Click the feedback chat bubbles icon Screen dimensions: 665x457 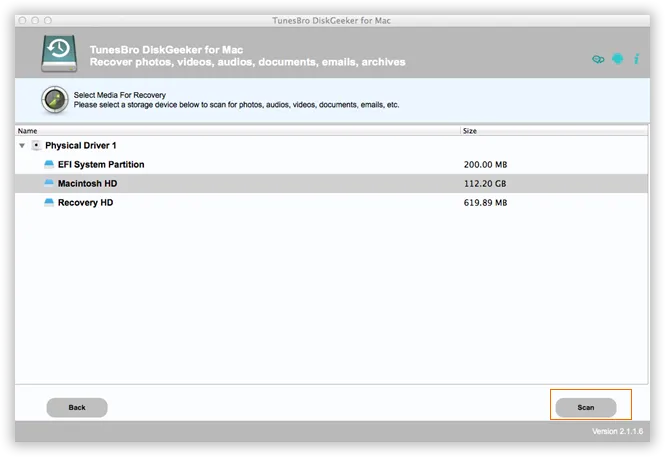tap(598, 60)
